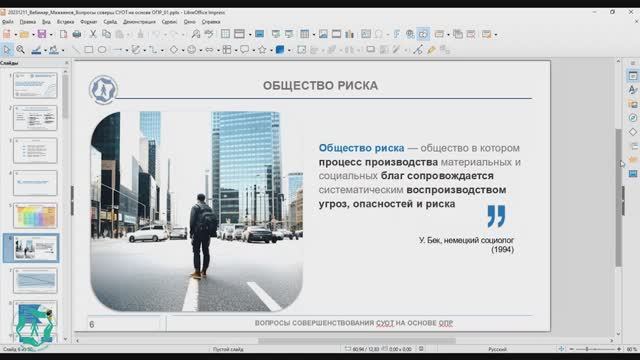640x360 pixels.
Task: Open the Справка menu
Action: tap(211, 22)
